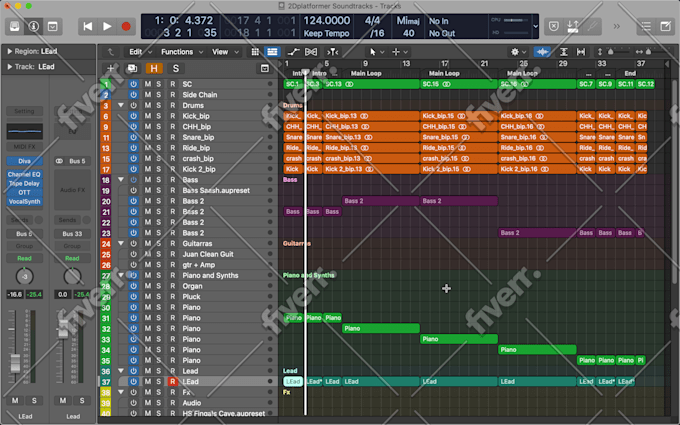The image size is (680, 425).
Task: Disable record-enable on LEad track
Action: tap(173, 382)
